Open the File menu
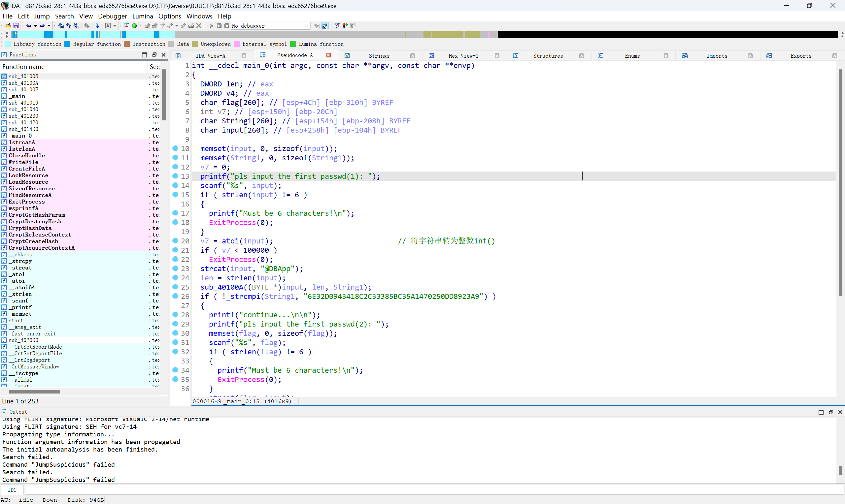 8,16
